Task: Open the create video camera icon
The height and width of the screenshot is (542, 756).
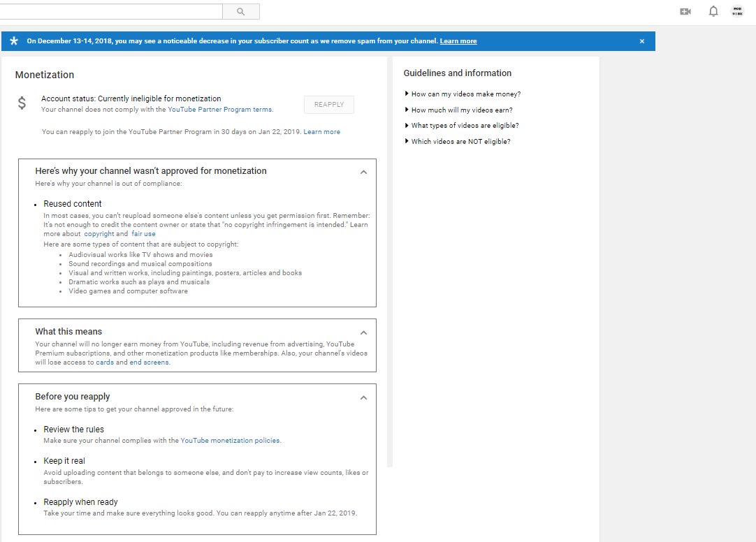Action: 685,12
